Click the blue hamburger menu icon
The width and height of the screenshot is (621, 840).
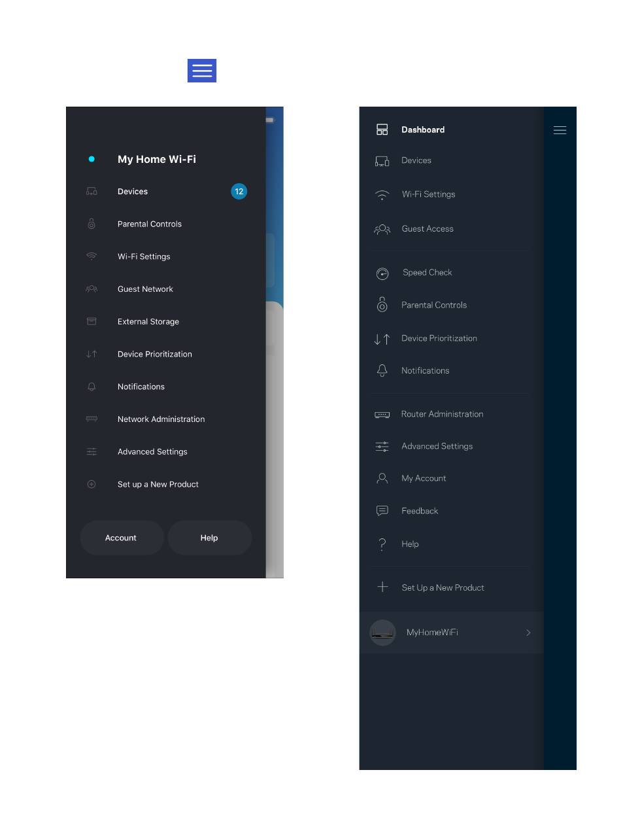tap(202, 71)
